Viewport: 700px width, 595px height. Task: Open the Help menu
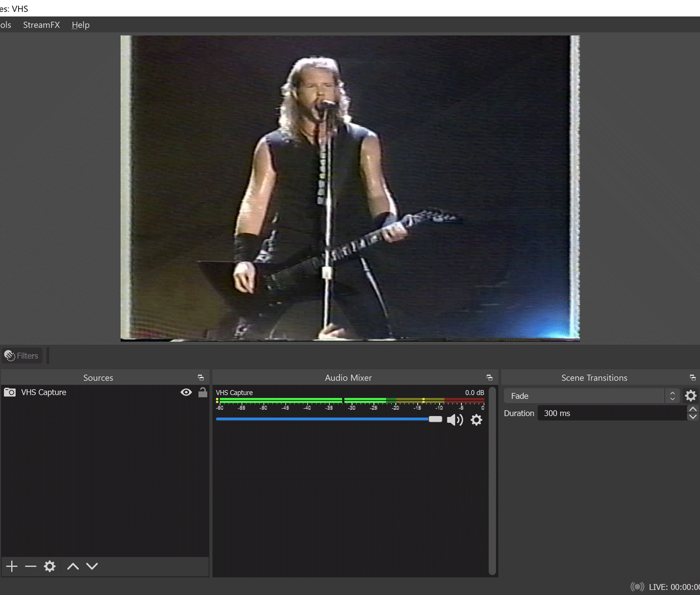coord(80,25)
